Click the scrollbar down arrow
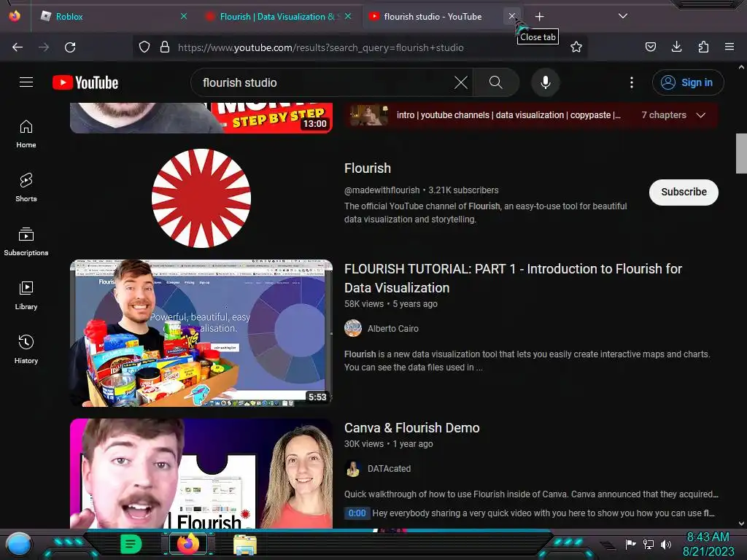 coord(741,524)
